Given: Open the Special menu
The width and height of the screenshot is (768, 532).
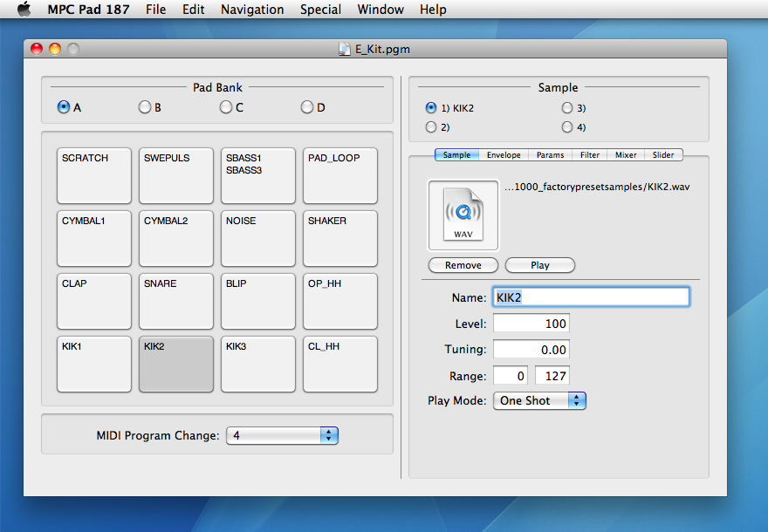Looking at the screenshot, I should (x=320, y=10).
